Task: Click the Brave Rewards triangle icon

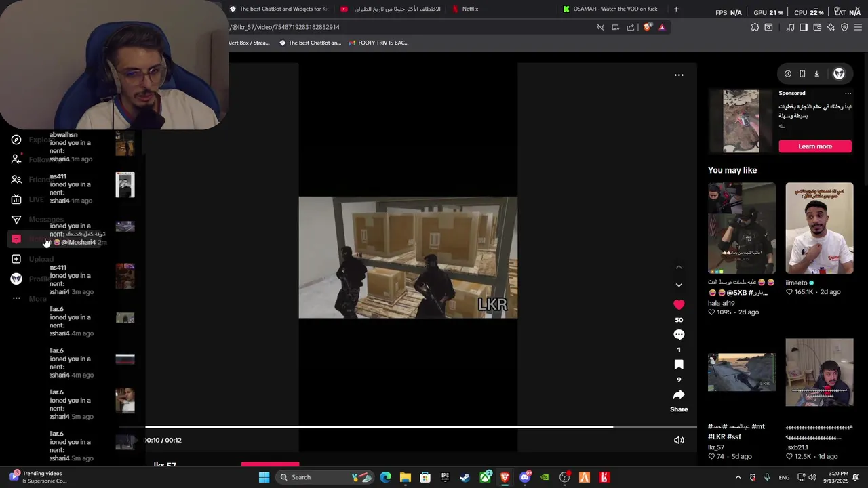Action: pyautogui.click(x=662, y=27)
